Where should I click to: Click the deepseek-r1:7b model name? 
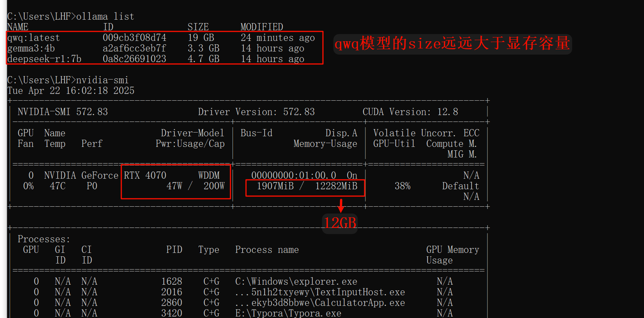(44, 59)
